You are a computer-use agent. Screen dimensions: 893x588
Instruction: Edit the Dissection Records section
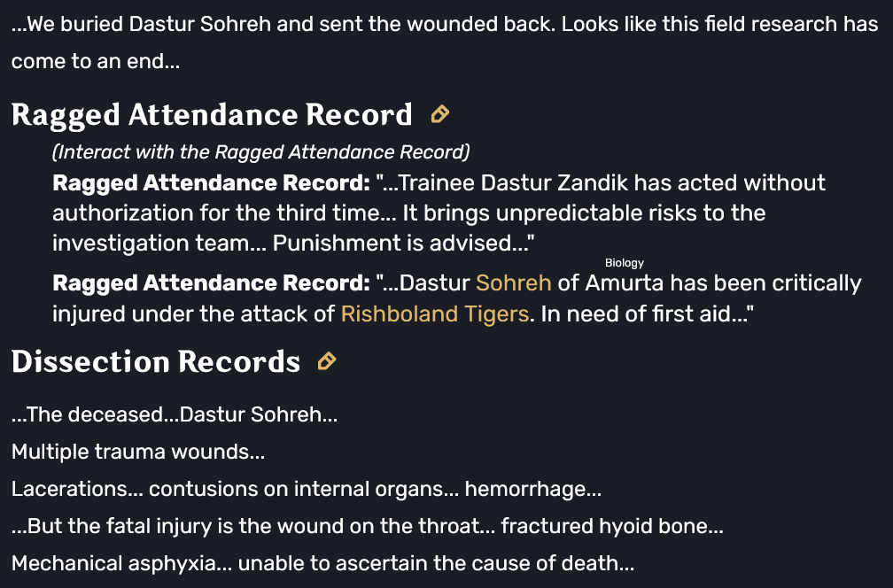(327, 361)
